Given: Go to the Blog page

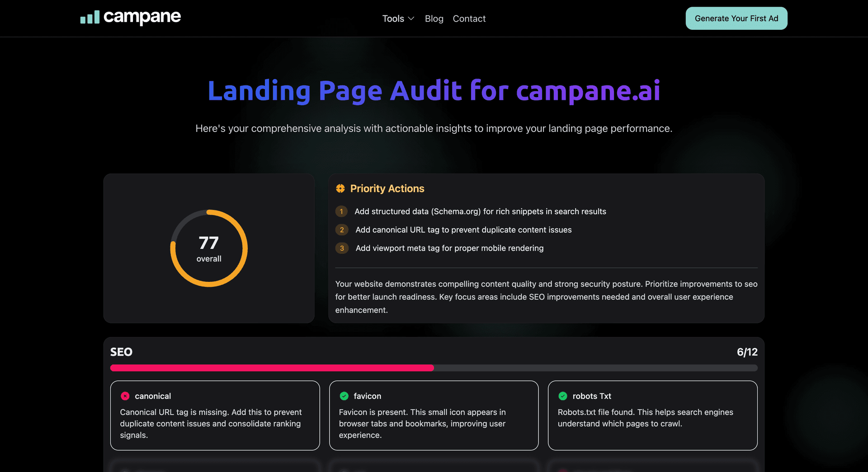Looking at the screenshot, I should (x=434, y=19).
